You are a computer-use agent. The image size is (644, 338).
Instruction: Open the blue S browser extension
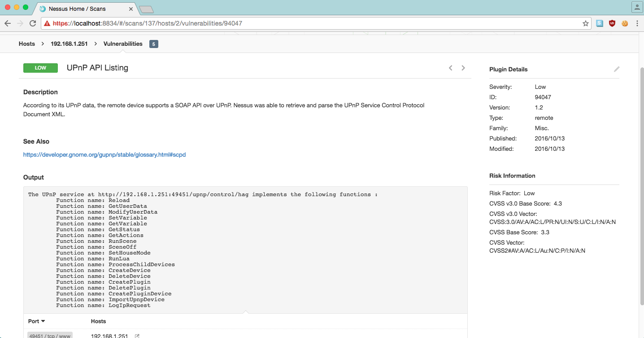tap(600, 23)
